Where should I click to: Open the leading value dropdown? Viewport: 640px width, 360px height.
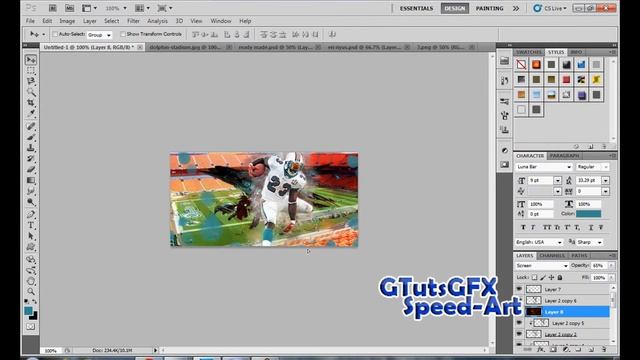click(606, 180)
